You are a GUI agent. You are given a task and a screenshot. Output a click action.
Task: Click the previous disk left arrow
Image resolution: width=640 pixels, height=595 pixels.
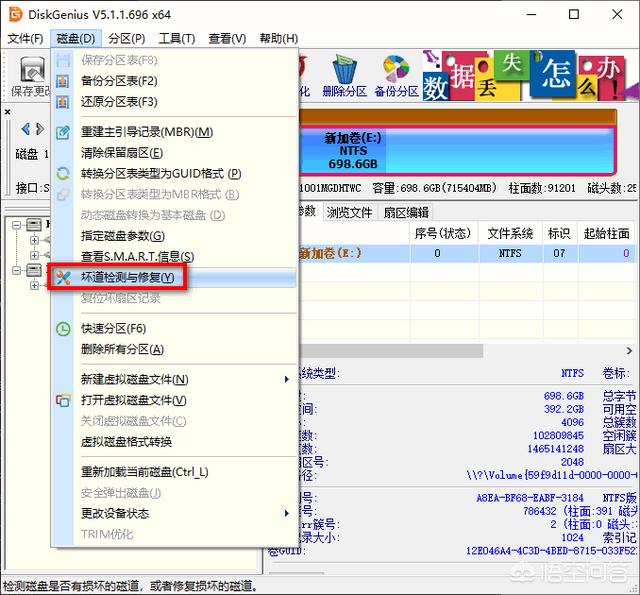pyautogui.click(x=26, y=129)
